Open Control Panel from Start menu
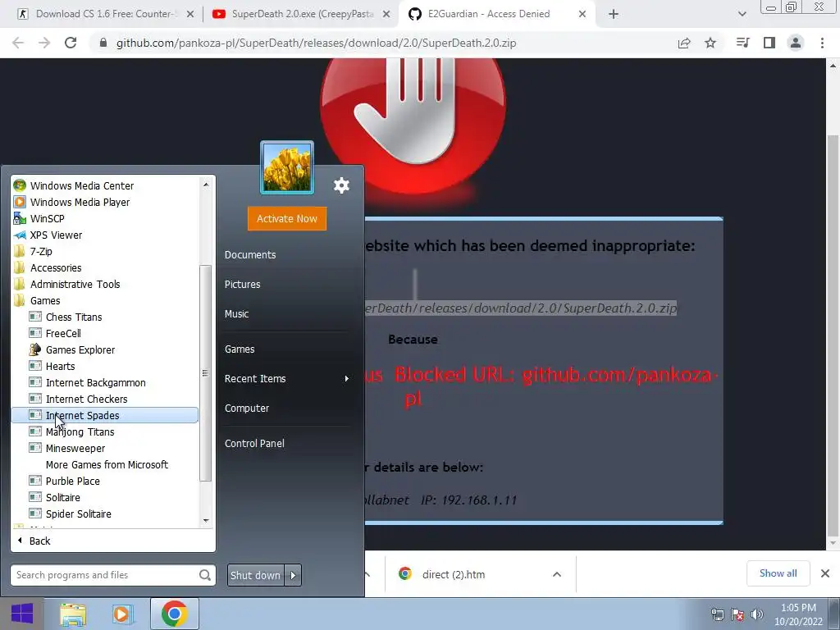Viewport: 840px width, 630px height. (x=254, y=444)
